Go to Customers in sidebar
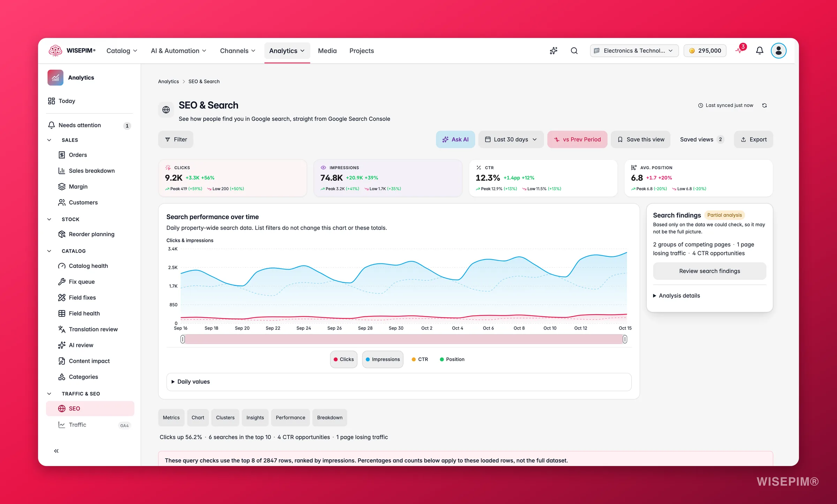The width and height of the screenshot is (837, 504). coord(90,202)
